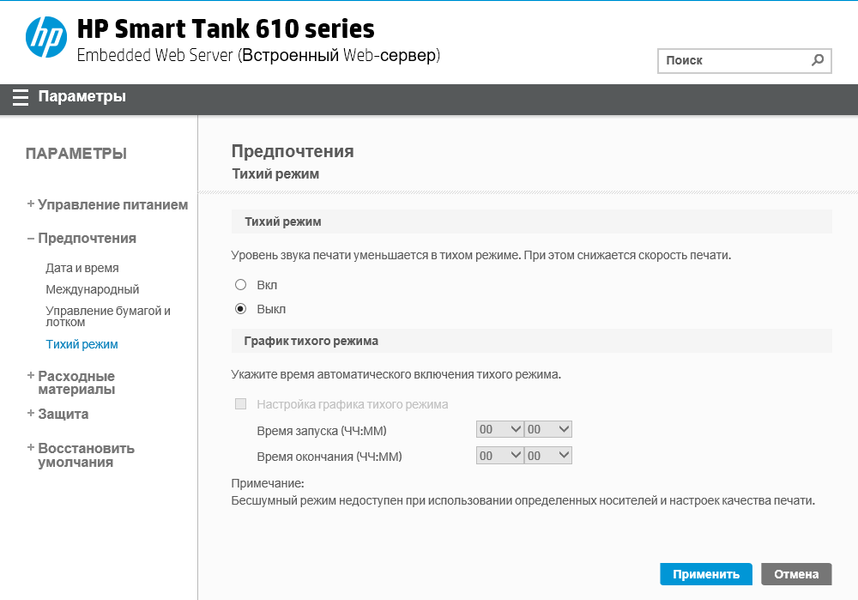Open end time minutes dropdown
Screen dimensions: 858x600
pos(548,455)
